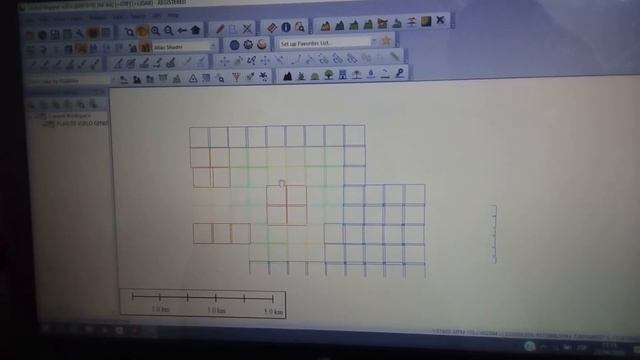Open the Layer menu

coord(118,17)
